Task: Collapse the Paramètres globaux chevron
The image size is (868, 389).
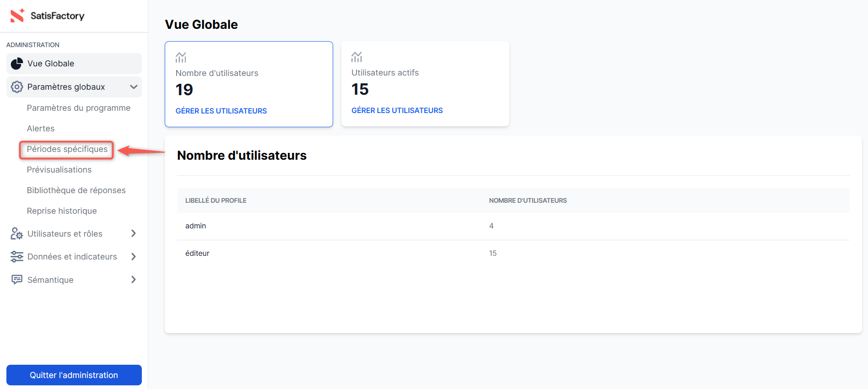Action: [134, 87]
